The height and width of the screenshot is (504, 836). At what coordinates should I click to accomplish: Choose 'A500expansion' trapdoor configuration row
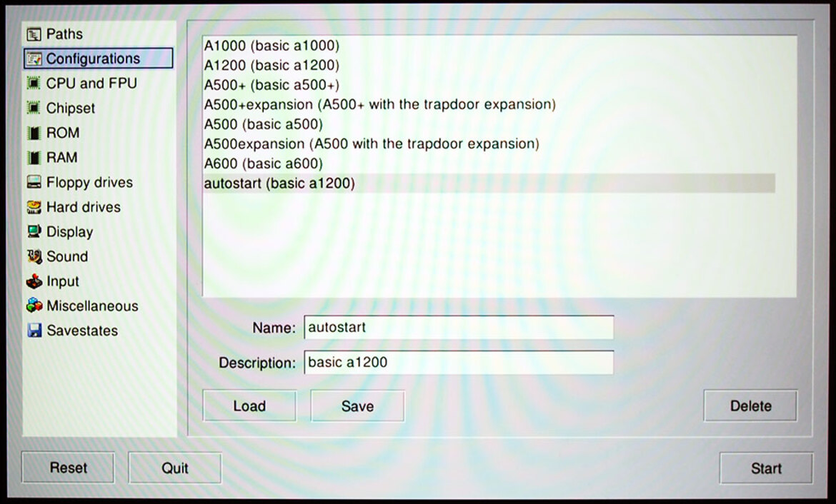click(489, 144)
